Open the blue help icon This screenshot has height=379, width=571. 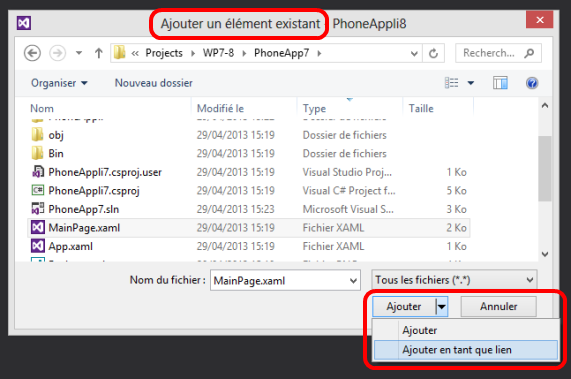[x=532, y=83]
